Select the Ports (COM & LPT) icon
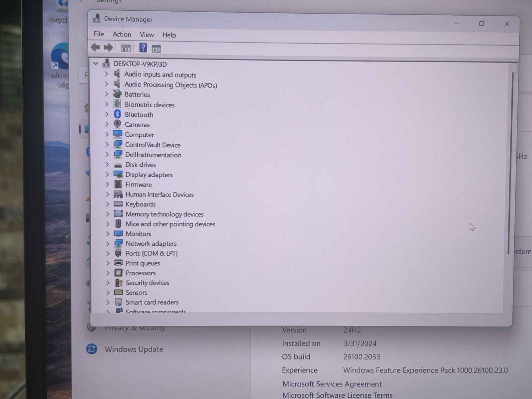 (x=118, y=253)
